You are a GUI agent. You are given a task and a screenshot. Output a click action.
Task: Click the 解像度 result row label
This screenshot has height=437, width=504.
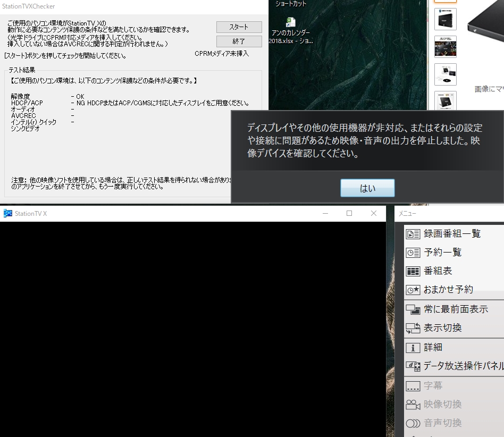20,96
